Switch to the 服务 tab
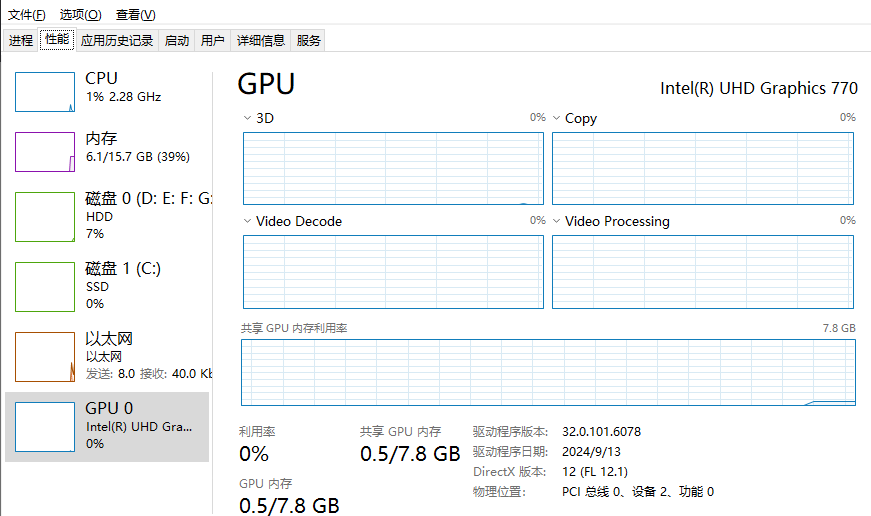This screenshot has height=516, width=871. [x=309, y=41]
